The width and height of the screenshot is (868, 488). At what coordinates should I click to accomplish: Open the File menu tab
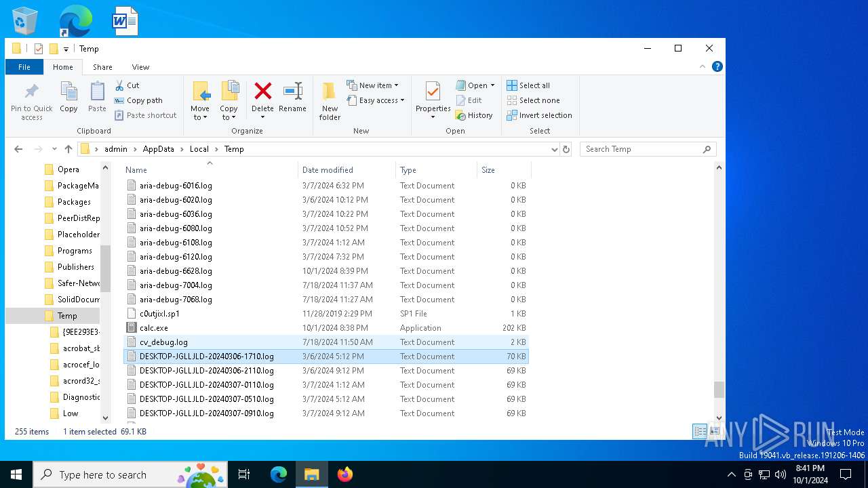pyautogui.click(x=24, y=67)
